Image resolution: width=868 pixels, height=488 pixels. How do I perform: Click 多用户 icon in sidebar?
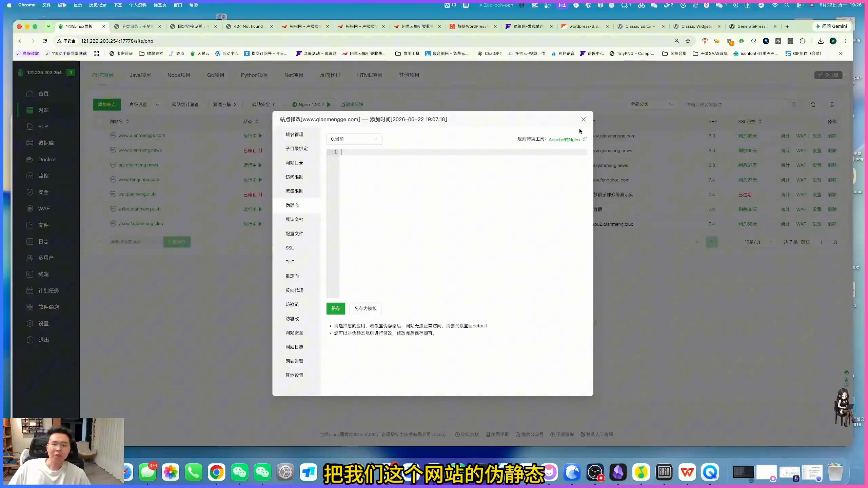[30, 258]
